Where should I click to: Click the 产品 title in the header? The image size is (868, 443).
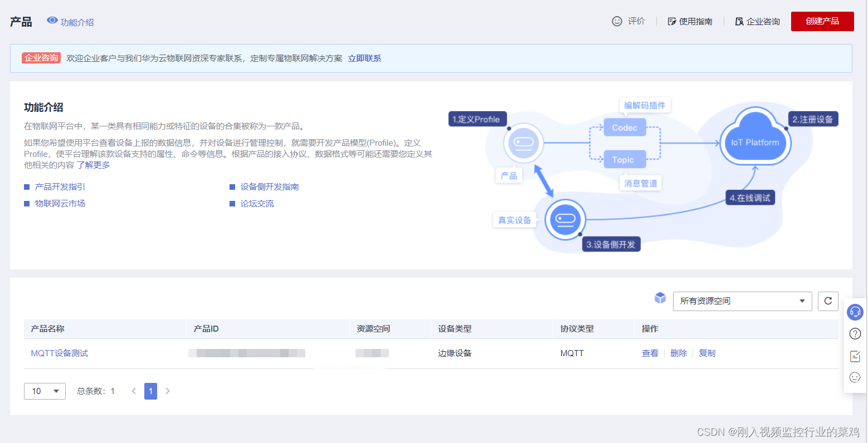(x=21, y=21)
